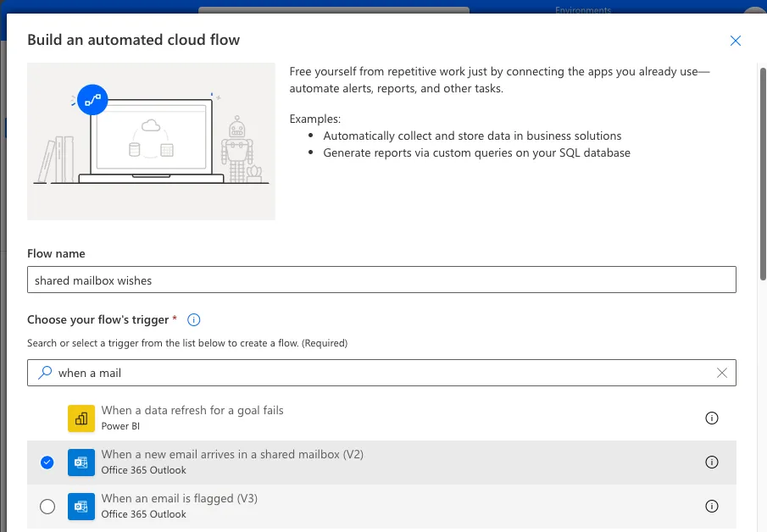This screenshot has width=767, height=532.
Task: Show info for the Power BI trigger
Action: click(x=712, y=418)
